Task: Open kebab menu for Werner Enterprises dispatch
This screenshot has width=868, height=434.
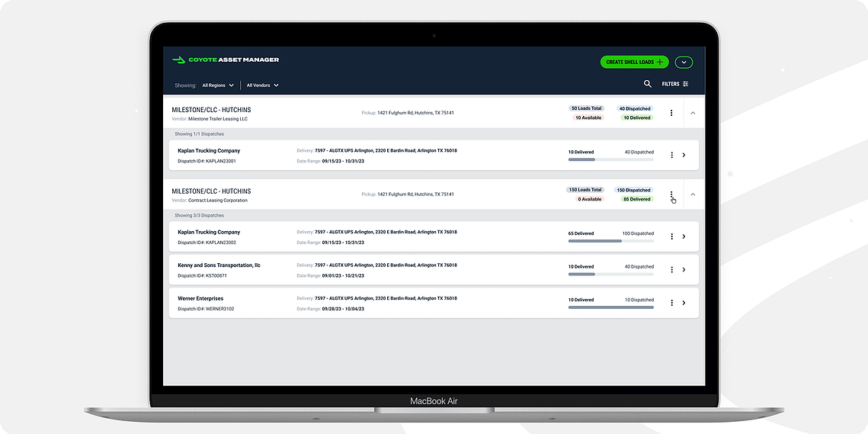Action: click(x=671, y=304)
